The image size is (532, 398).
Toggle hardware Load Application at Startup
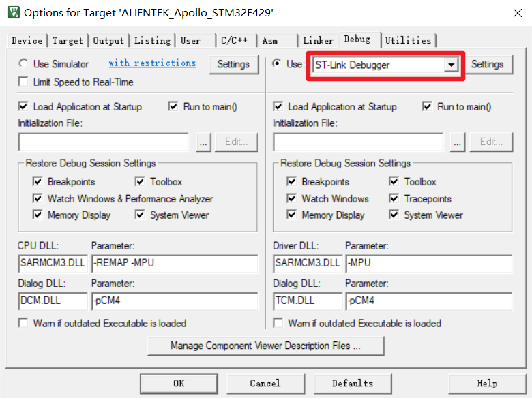pos(278,106)
